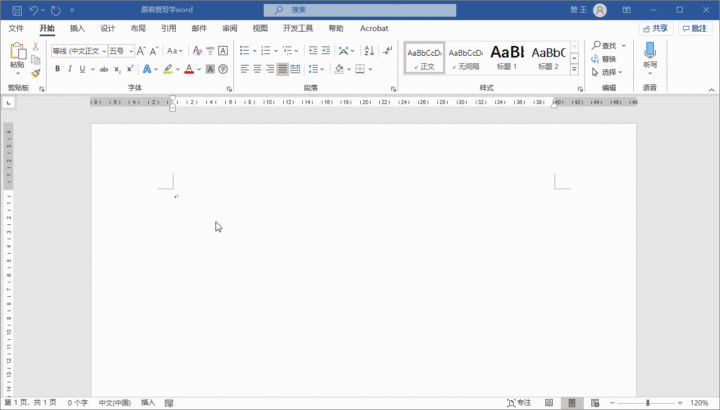Activate the format painter brush
720x410 pixels.
(35, 73)
